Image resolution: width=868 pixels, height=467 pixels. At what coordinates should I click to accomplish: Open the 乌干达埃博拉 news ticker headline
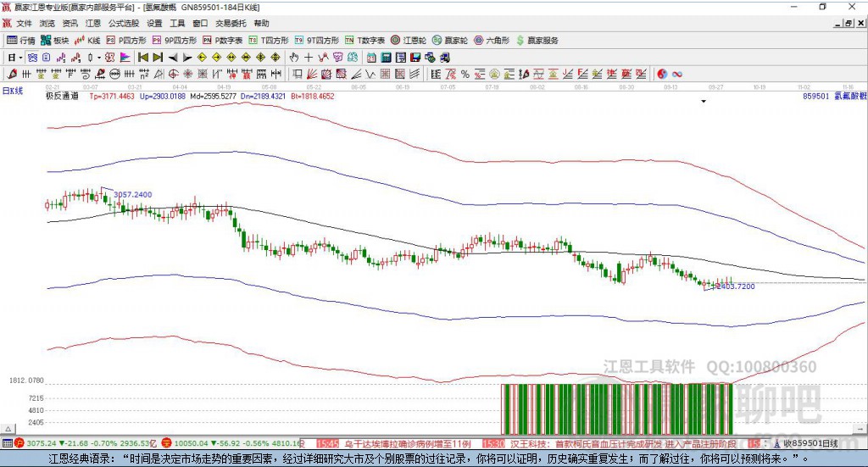point(408,444)
